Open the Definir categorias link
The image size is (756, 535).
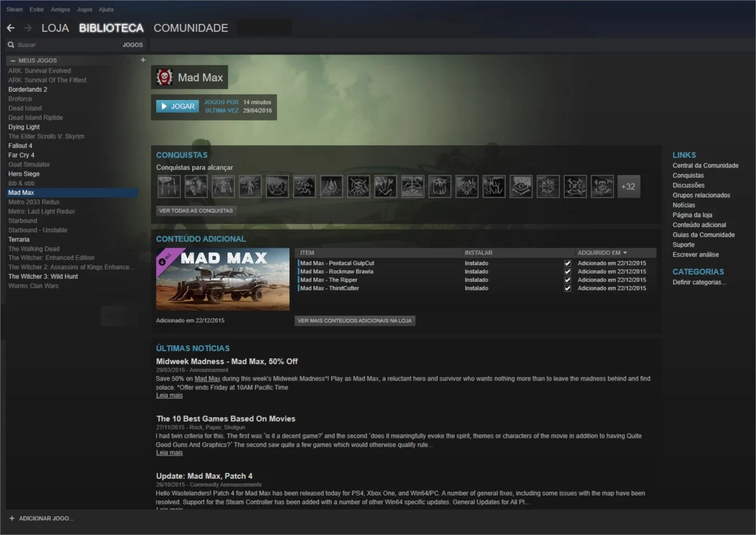click(699, 282)
